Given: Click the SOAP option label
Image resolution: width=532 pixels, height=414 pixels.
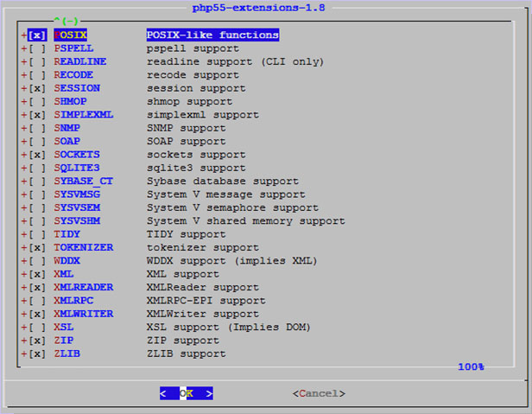Looking at the screenshot, I should pyautogui.click(x=67, y=141).
